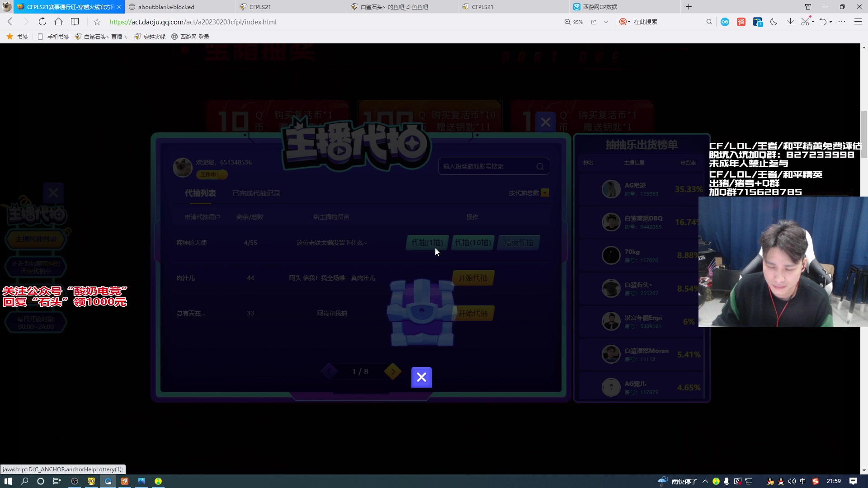Open the Sogou input S tray icon
Viewport: 868px width, 488px height.
click(816, 481)
